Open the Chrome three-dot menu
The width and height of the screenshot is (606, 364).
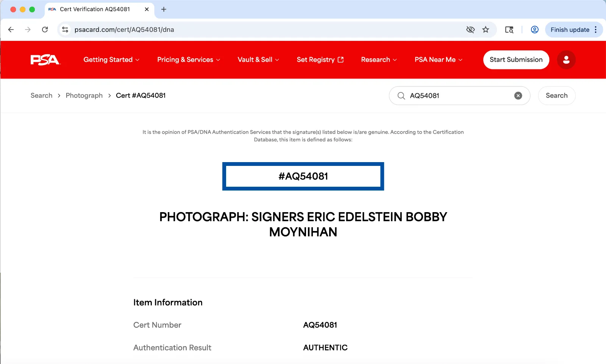click(x=595, y=30)
